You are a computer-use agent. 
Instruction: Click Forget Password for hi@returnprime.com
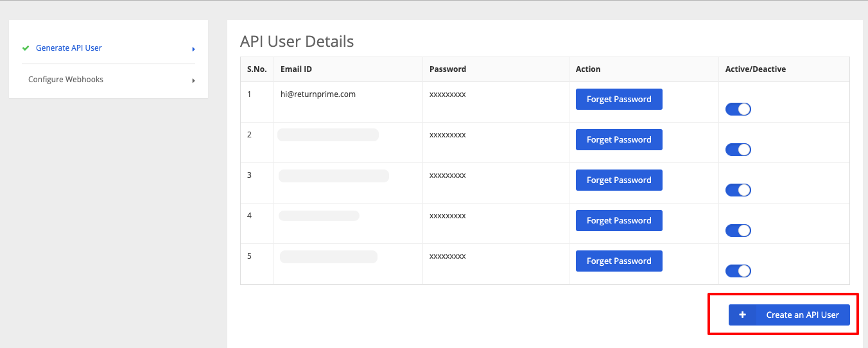(x=619, y=100)
